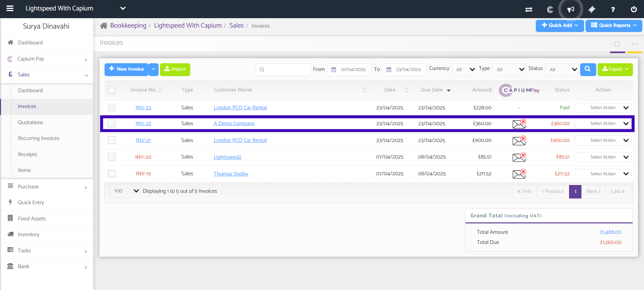Click the New Invoice button
The width and height of the screenshot is (644, 290).
[x=126, y=69]
